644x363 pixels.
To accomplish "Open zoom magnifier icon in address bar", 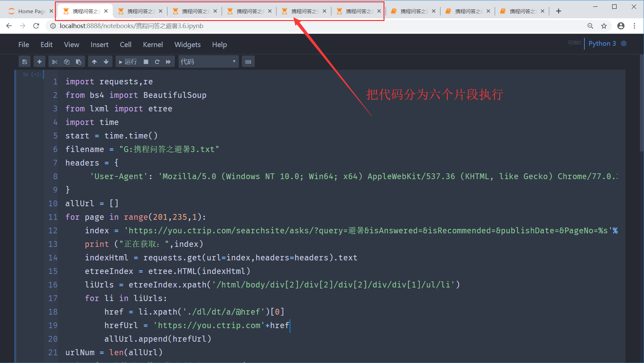I will [590, 26].
